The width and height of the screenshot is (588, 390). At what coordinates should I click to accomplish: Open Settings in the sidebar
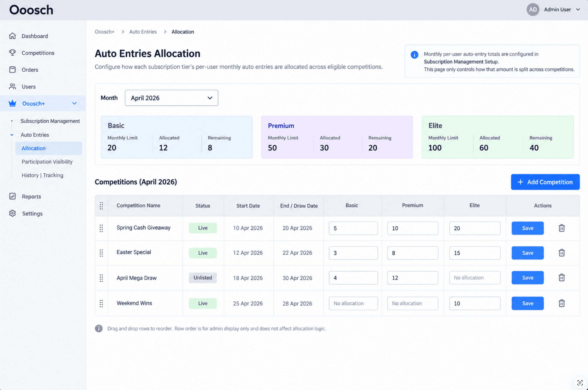click(x=32, y=214)
